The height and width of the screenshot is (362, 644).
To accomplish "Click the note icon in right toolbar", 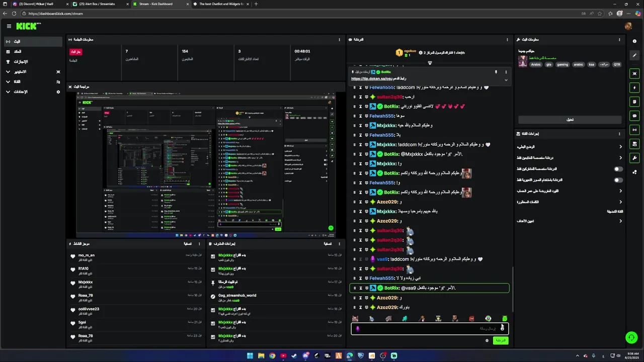I will 634,102.
